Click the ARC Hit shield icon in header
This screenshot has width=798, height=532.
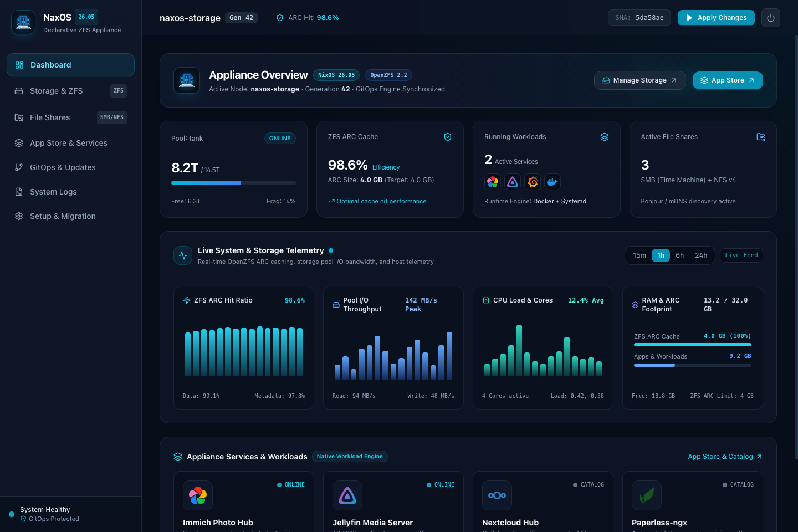point(280,18)
